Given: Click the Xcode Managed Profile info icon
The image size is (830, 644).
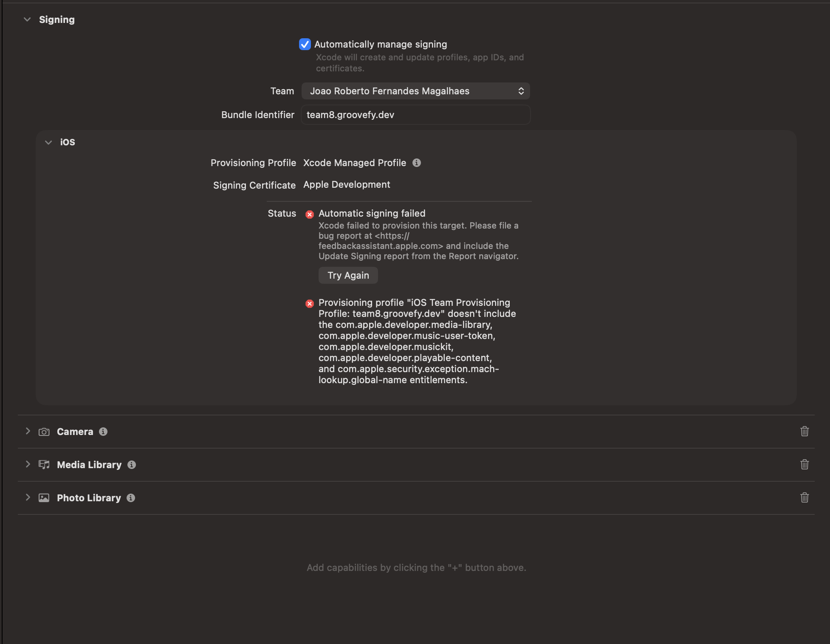Looking at the screenshot, I should 416,163.
